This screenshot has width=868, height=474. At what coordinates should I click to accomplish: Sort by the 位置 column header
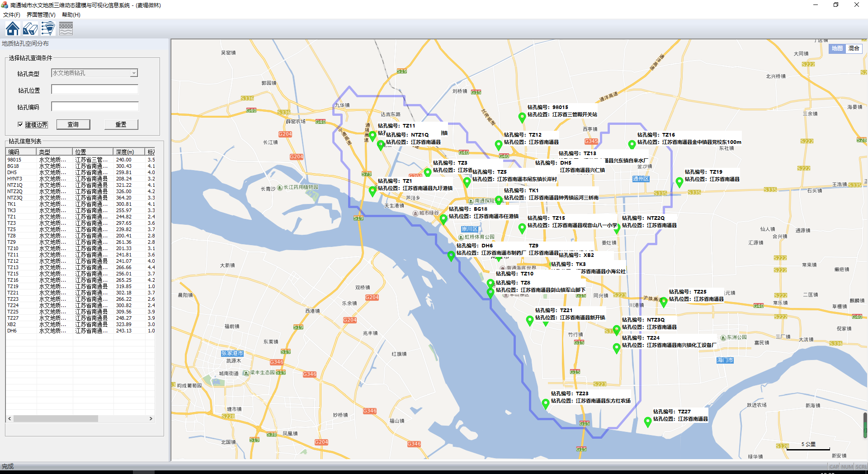coord(94,152)
